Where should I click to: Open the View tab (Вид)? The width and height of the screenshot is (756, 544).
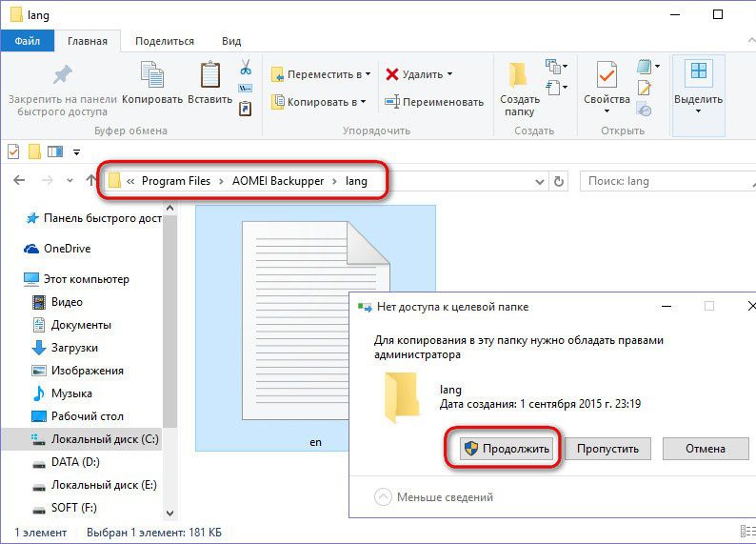(x=230, y=41)
